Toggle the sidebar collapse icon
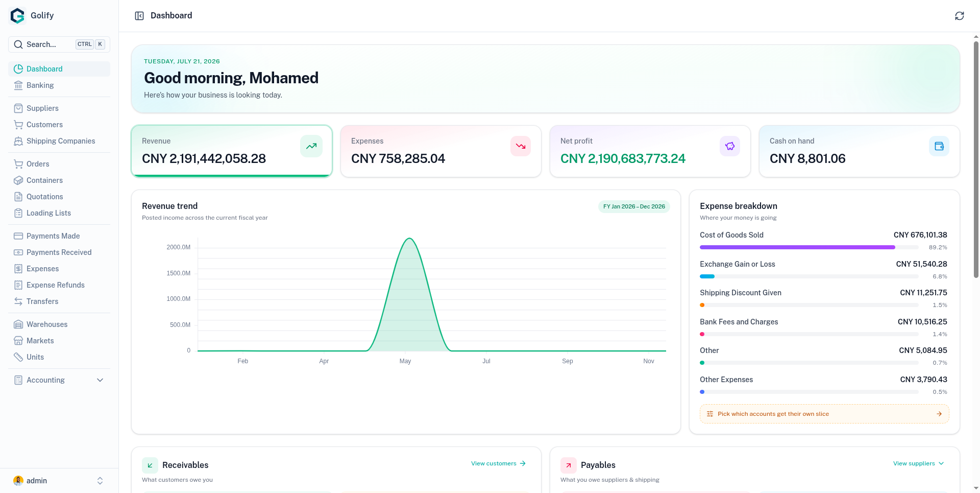 click(139, 16)
